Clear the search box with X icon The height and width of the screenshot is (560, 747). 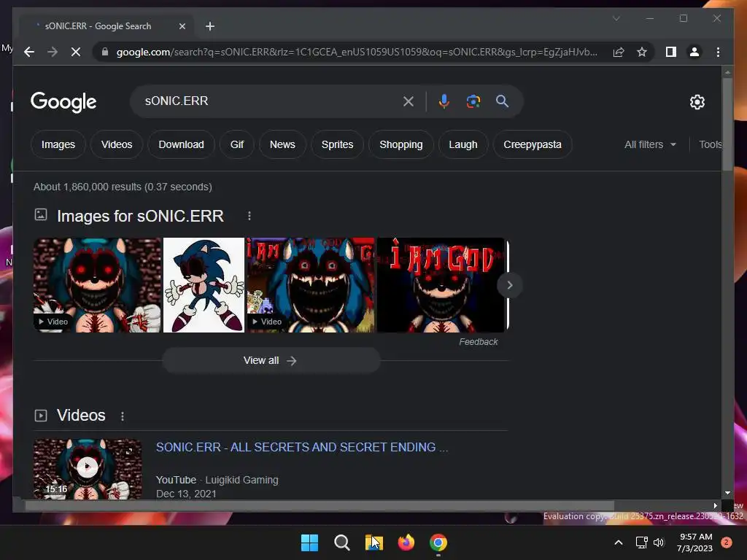pos(409,101)
